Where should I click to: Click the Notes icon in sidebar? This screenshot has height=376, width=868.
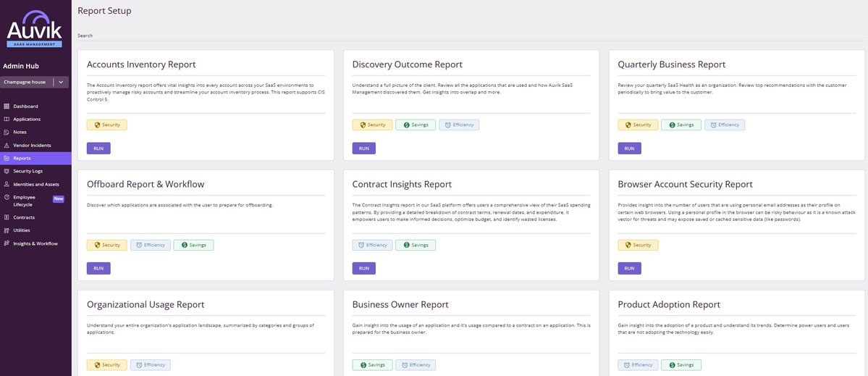click(7, 133)
